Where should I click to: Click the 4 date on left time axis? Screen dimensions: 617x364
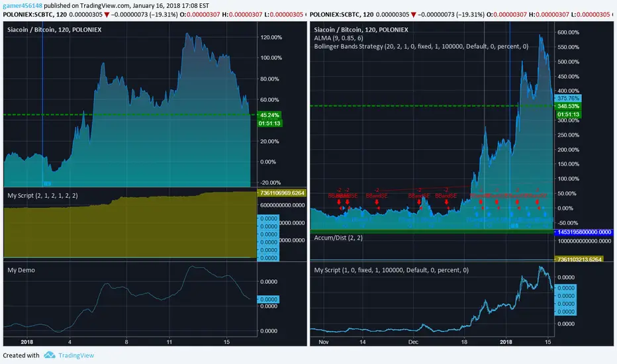click(70, 342)
